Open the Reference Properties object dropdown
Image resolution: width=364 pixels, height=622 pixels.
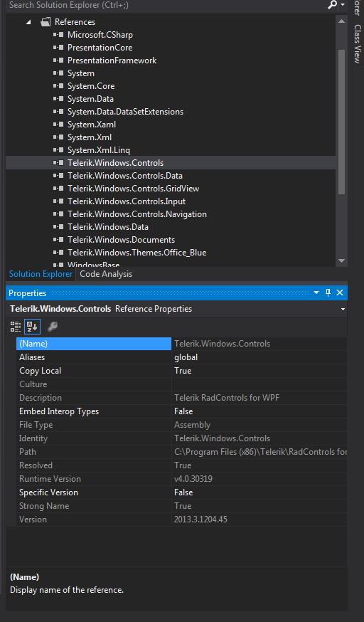coord(343,309)
